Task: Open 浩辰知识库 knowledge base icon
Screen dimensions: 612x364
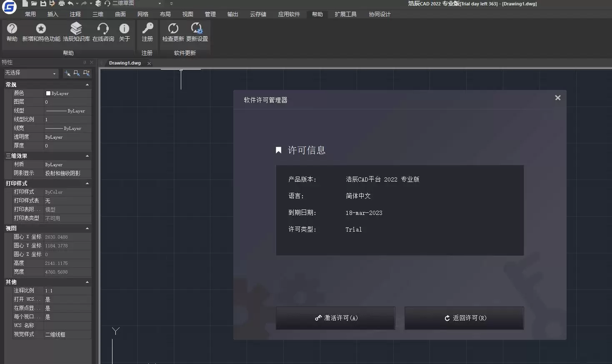Action: pyautogui.click(x=76, y=32)
